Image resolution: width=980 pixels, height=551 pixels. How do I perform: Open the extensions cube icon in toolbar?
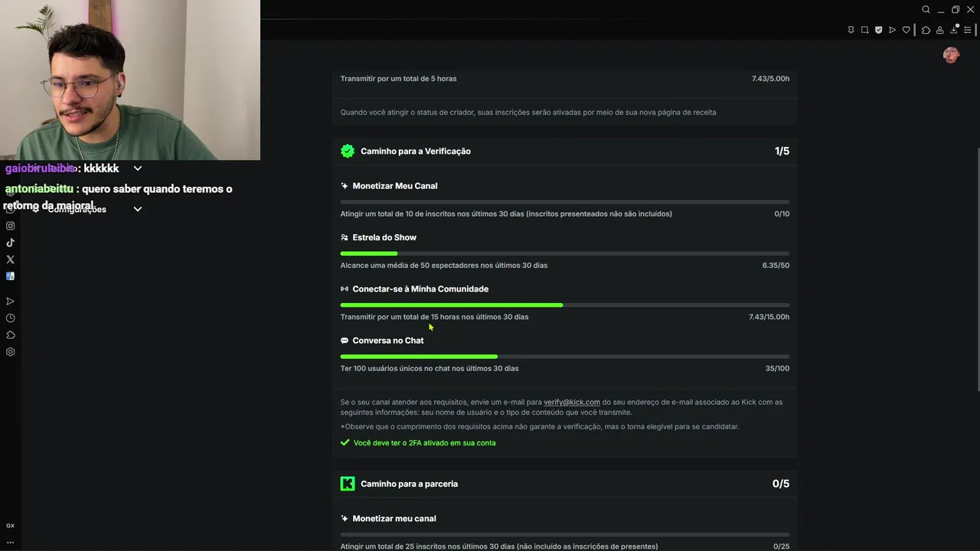pyautogui.click(x=926, y=30)
